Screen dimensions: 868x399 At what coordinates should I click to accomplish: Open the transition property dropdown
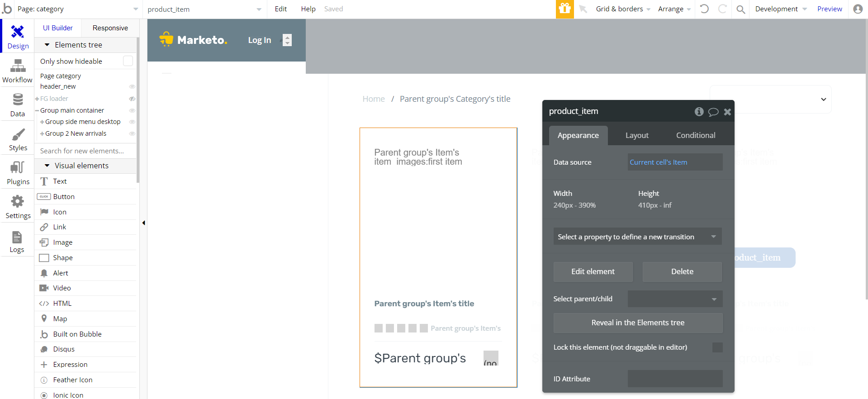click(637, 237)
